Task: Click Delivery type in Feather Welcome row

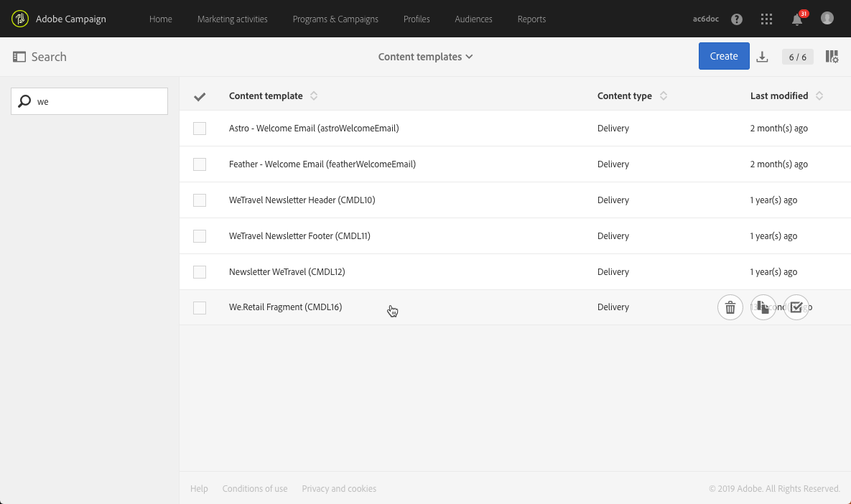Action: pyautogui.click(x=613, y=164)
